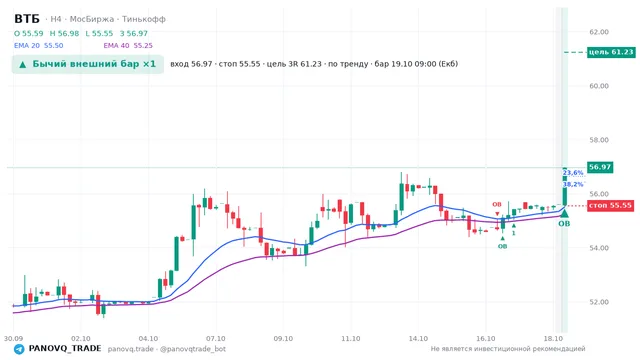
Task: Select the EMA 20 55.50 legend
Action: tap(39, 46)
